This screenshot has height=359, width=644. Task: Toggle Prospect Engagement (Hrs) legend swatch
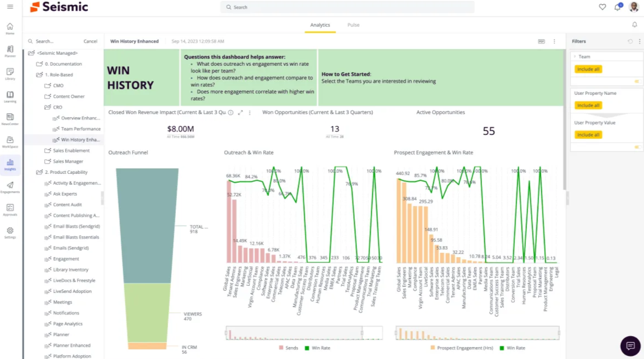pos(433,348)
